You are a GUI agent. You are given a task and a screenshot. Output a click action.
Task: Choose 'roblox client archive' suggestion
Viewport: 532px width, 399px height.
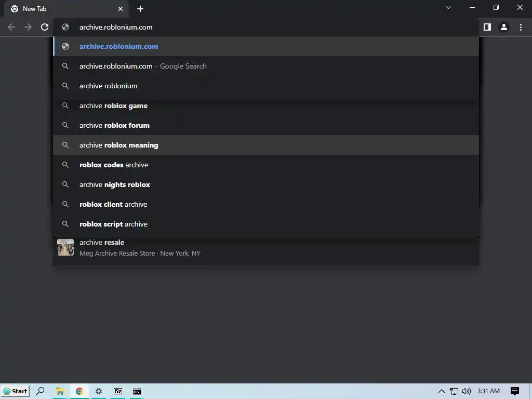(x=266, y=204)
